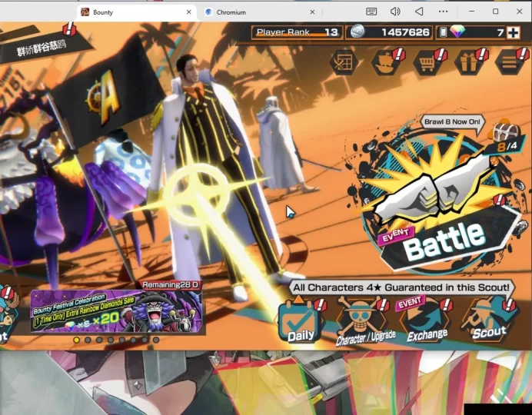532x415 pixels.
Task: Switch to the Bounty tab
Action: click(136, 12)
